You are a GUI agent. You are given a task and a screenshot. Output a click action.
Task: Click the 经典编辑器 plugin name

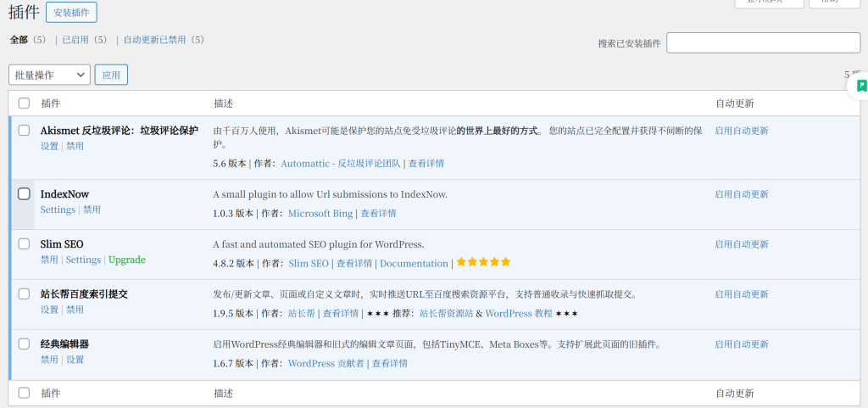(x=64, y=344)
